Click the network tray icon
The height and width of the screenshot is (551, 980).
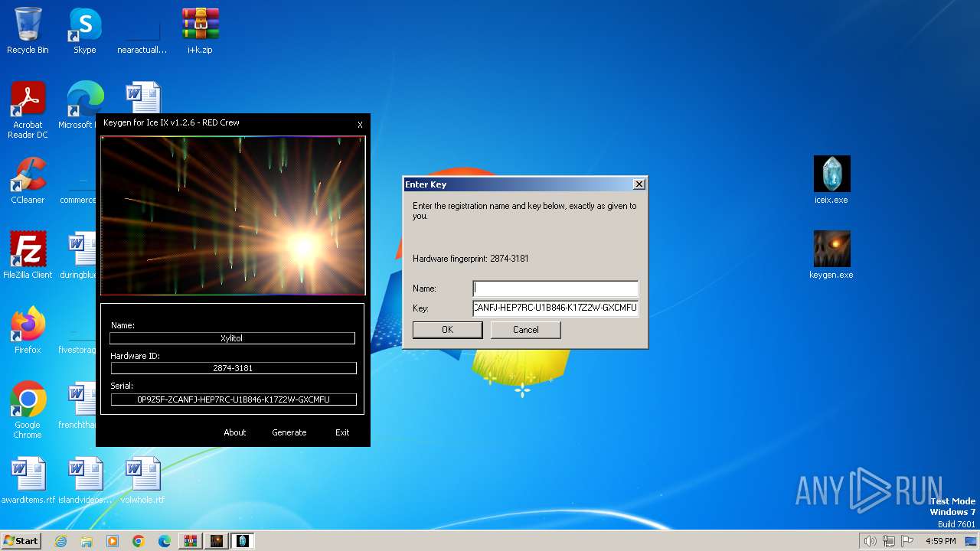click(888, 541)
